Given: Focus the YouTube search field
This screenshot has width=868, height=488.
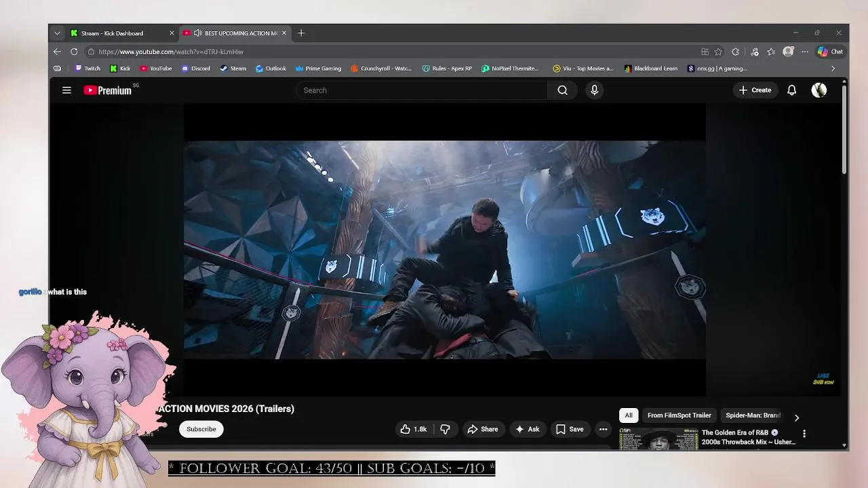Looking at the screenshot, I should pos(421,90).
